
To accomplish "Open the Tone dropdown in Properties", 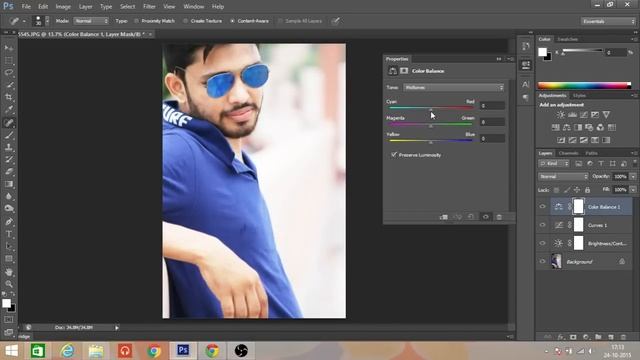I will (x=454, y=87).
